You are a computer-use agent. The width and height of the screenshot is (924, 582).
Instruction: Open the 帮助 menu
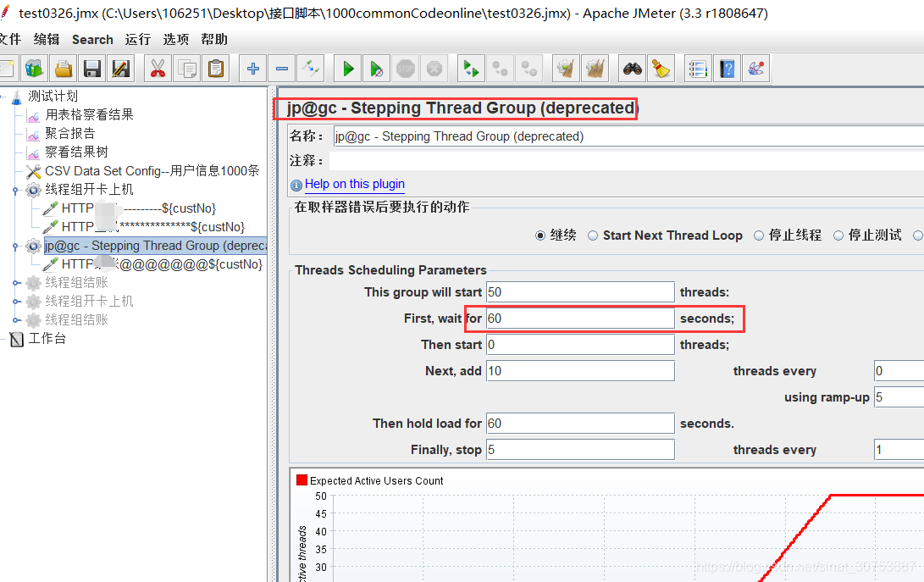214,40
